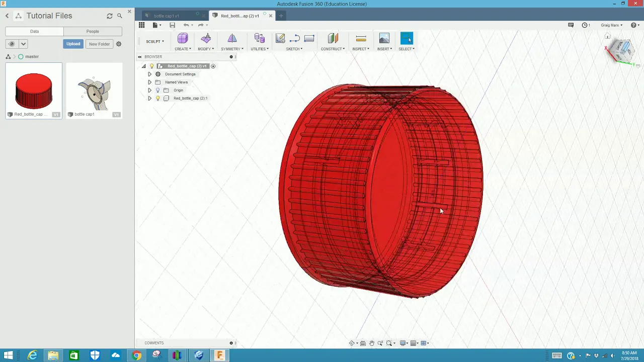Screen dimensions: 644x362
Task: Select the Modify Edit Form icon
Action: pyautogui.click(x=206, y=39)
